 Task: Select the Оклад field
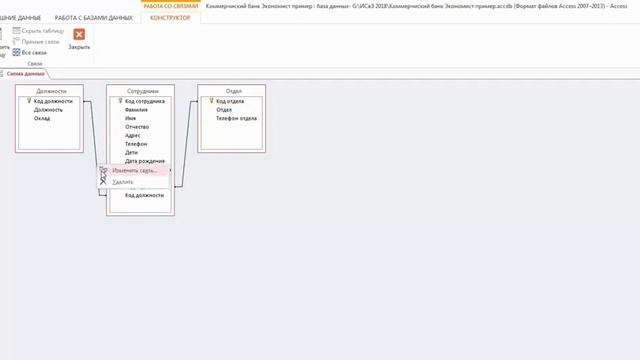click(42, 118)
